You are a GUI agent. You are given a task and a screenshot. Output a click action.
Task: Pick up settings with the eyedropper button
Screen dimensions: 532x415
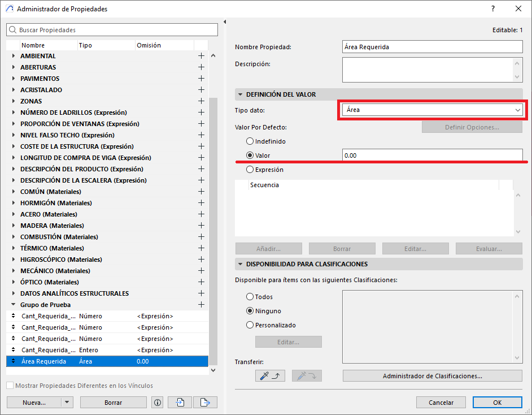point(269,375)
